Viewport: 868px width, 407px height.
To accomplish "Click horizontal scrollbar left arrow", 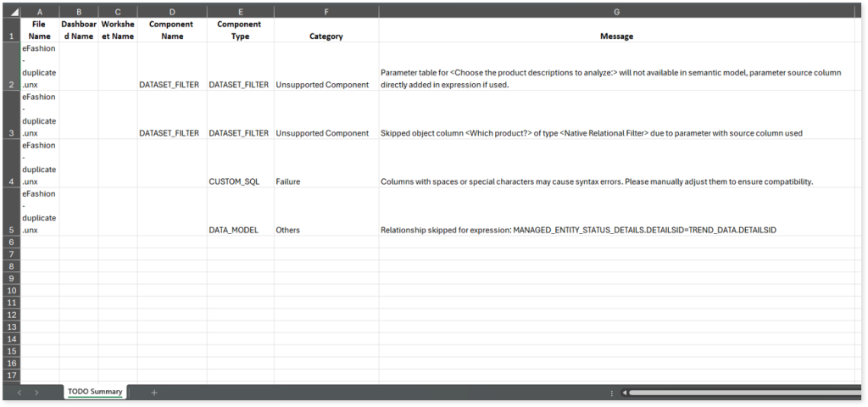I will tap(624, 393).
